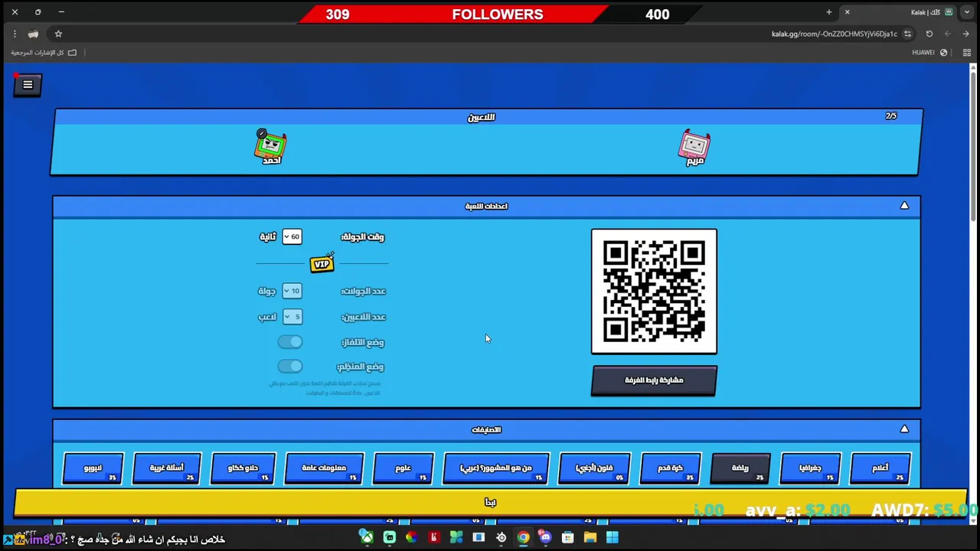Select the من هو المشهور؟ (عربي) category
980x551 pixels.
pos(496,468)
